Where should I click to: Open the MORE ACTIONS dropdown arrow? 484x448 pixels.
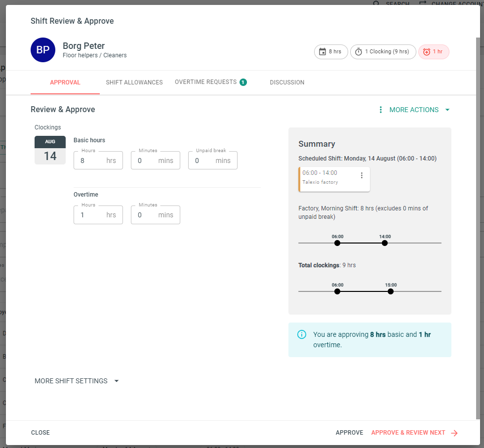click(x=447, y=110)
